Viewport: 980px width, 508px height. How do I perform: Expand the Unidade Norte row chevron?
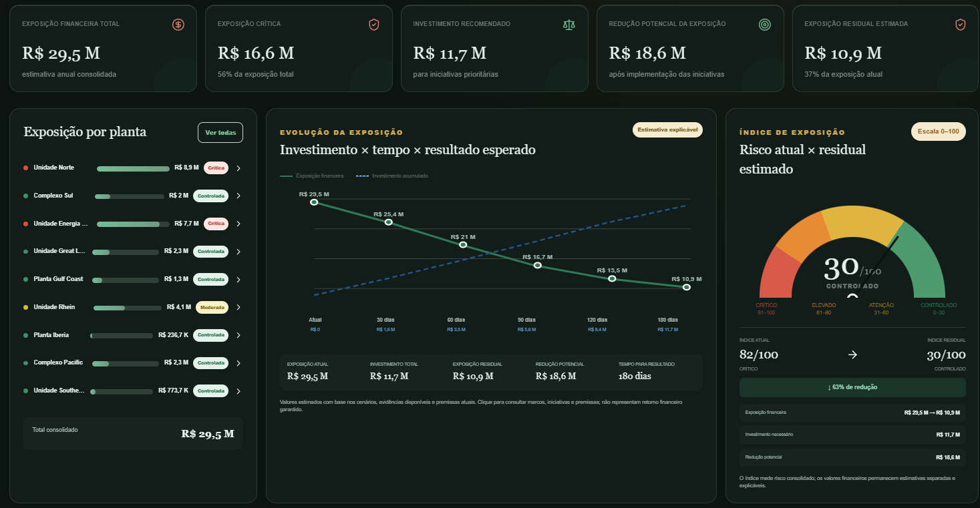[x=238, y=168]
